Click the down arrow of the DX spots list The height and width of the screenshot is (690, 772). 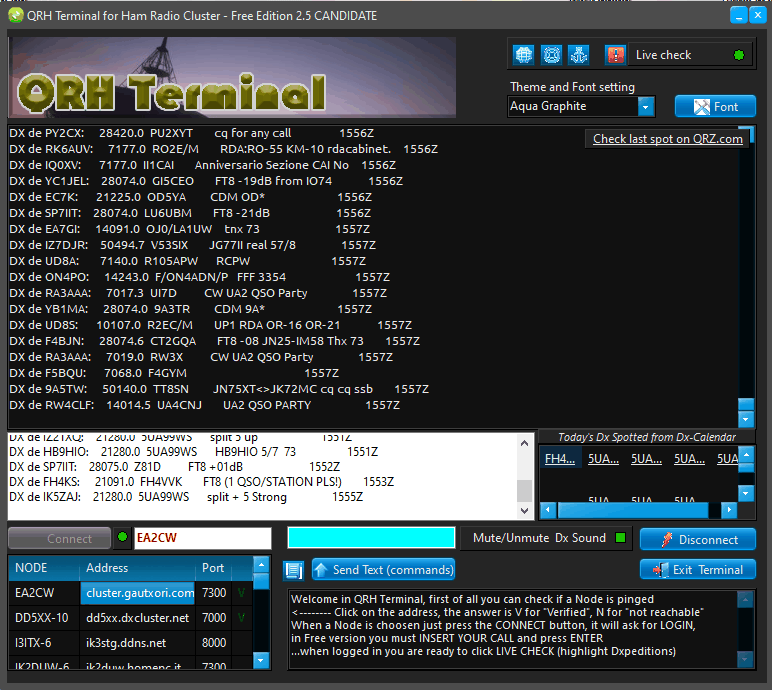745,419
